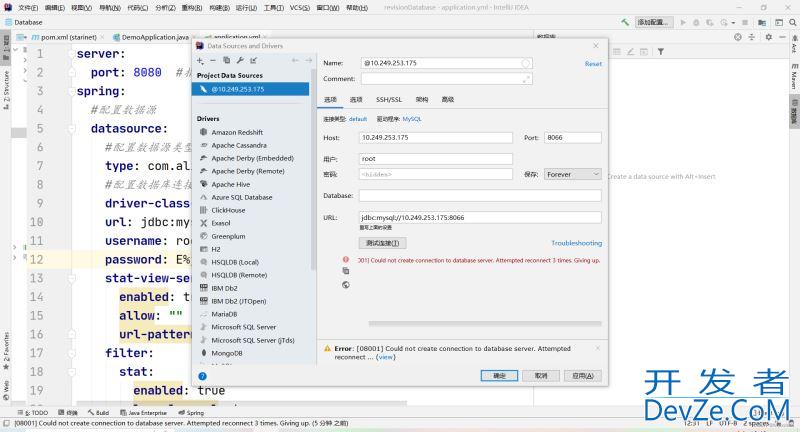
Task: Open Database panel gear settings icon
Action: pos(769,37)
